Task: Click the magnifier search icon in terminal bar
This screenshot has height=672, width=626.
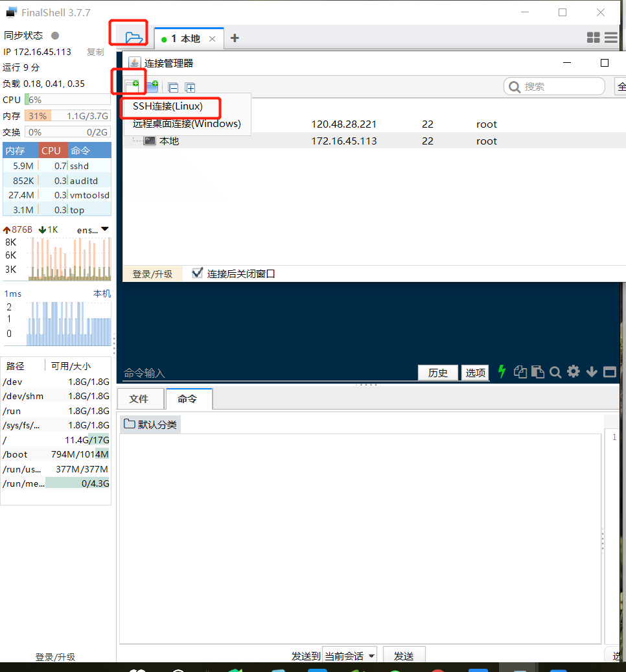Action: pyautogui.click(x=555, y=372)
